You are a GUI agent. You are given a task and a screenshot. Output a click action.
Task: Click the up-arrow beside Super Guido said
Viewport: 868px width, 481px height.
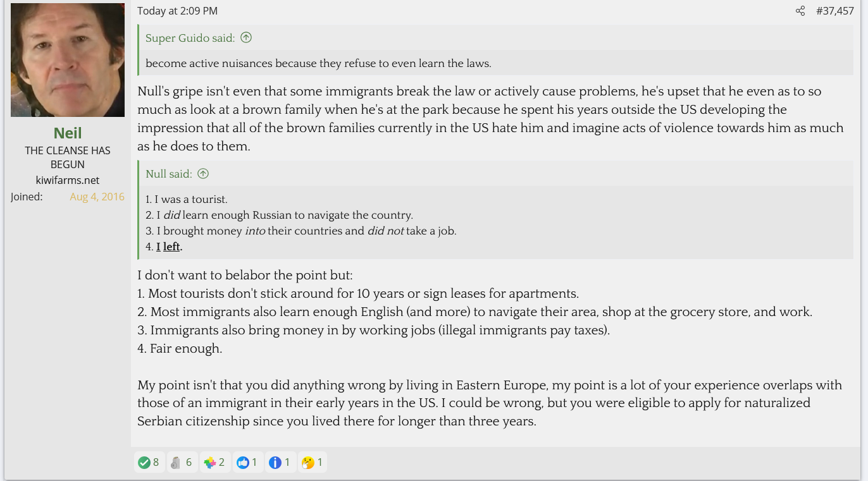pos(246,37)
